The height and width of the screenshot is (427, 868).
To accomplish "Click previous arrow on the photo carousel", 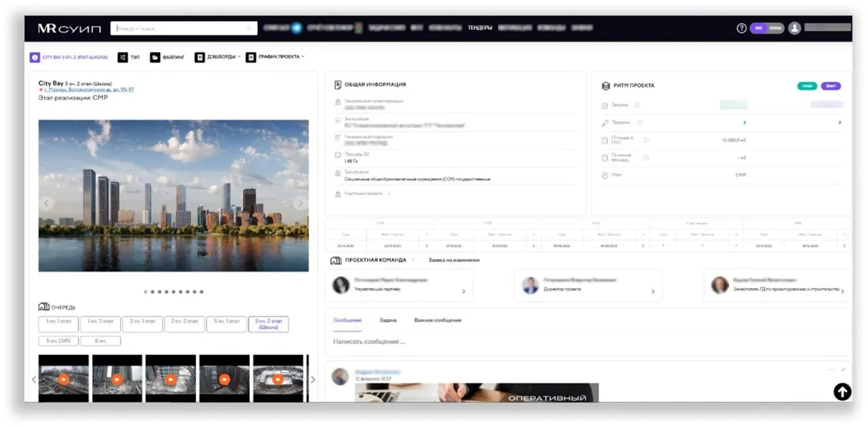I will click(x=47, y=203).
